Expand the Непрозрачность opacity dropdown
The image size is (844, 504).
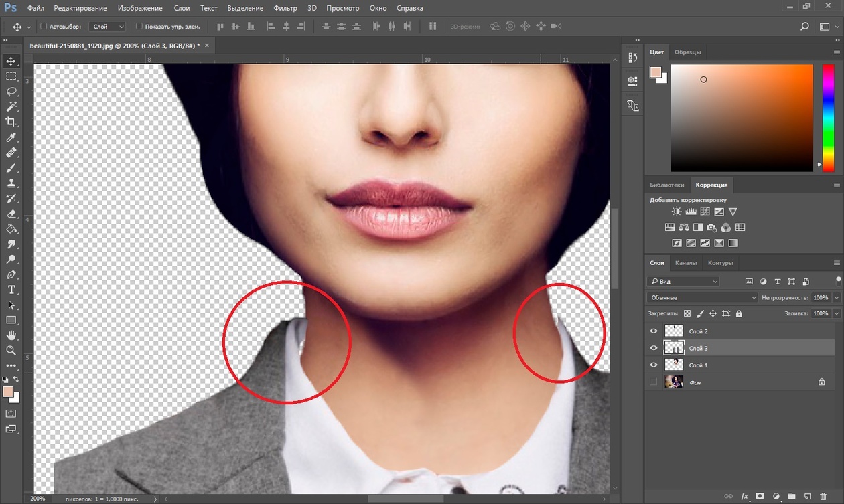[x=837, y=297]
